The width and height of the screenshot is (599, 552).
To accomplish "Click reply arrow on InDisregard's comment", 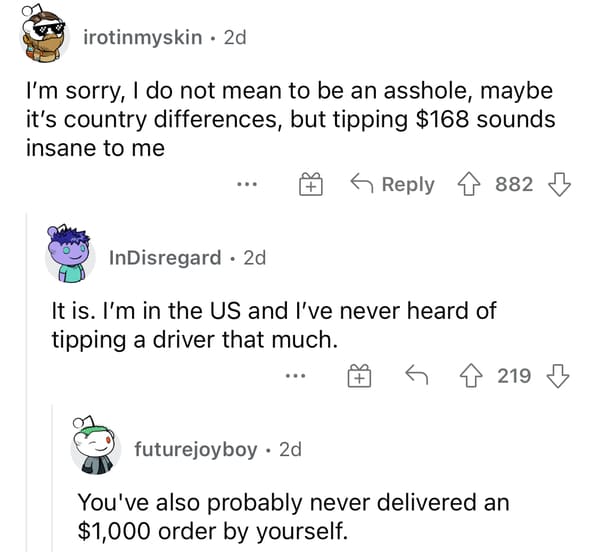I will click(416, 375).
